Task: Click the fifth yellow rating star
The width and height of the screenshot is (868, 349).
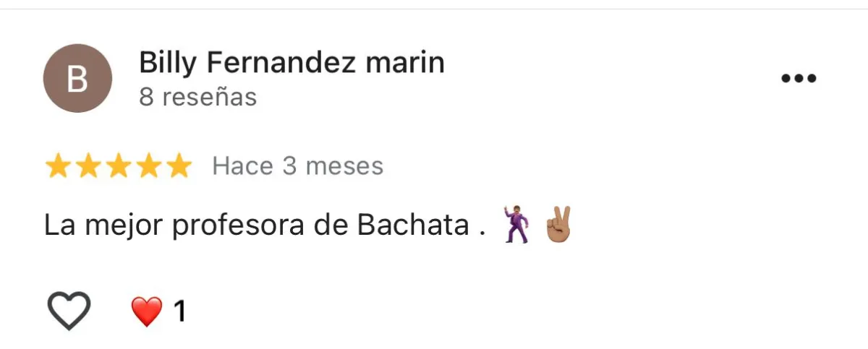Action: coord(179,167)
